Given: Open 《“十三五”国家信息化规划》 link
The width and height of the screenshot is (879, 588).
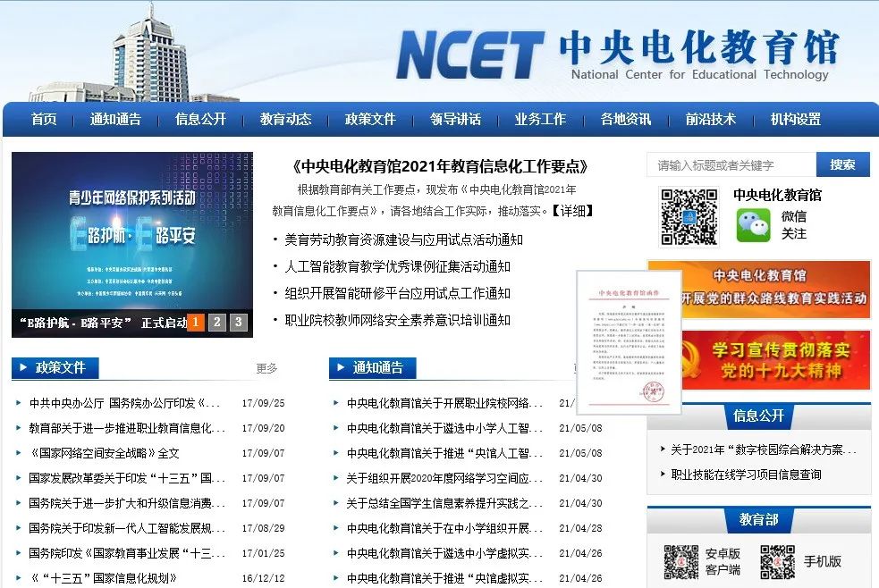Looking at the screenshot, I should 103,578.
